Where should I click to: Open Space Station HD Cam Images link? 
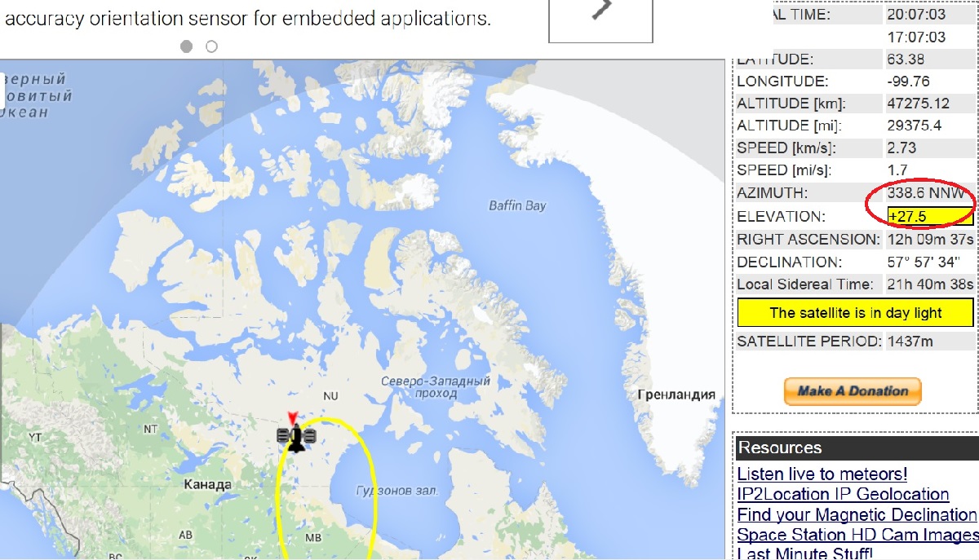coord(857,535)
